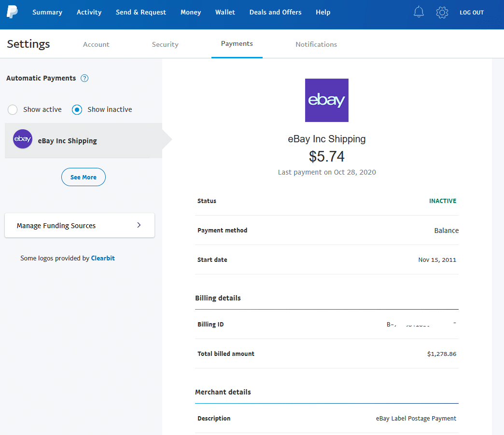
Task: Select the Show active radio button
Action: (x=13, y=109)
